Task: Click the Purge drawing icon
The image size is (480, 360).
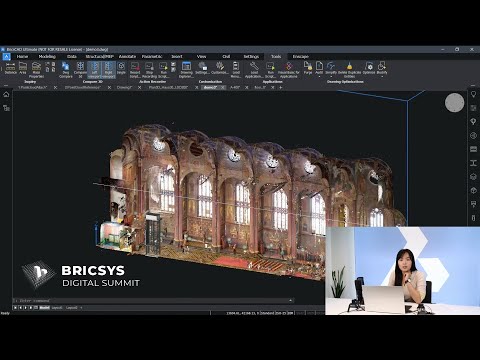Action: 308,68
